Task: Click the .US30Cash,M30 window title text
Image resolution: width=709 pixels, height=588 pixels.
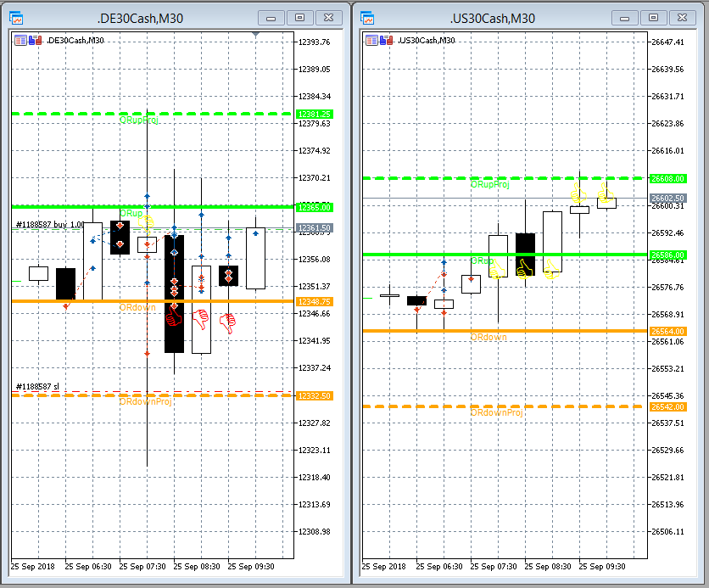Action: tap(493, 19)
